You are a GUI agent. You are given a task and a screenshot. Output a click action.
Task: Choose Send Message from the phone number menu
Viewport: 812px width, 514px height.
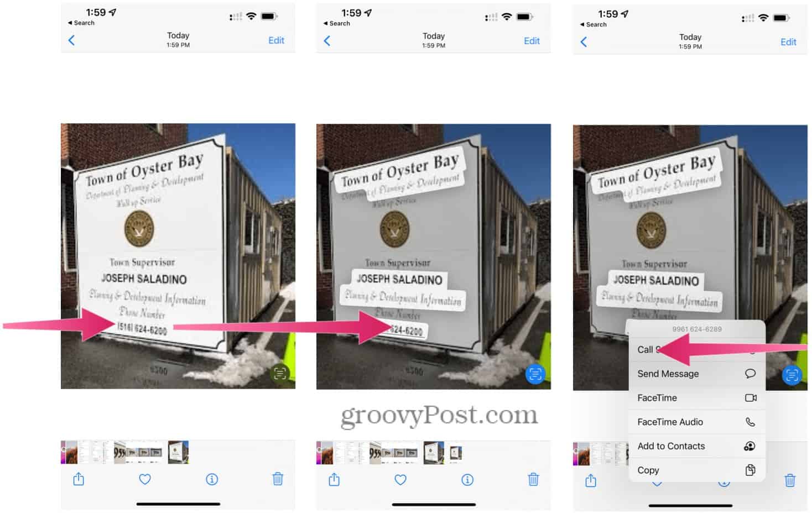[697, 374]
